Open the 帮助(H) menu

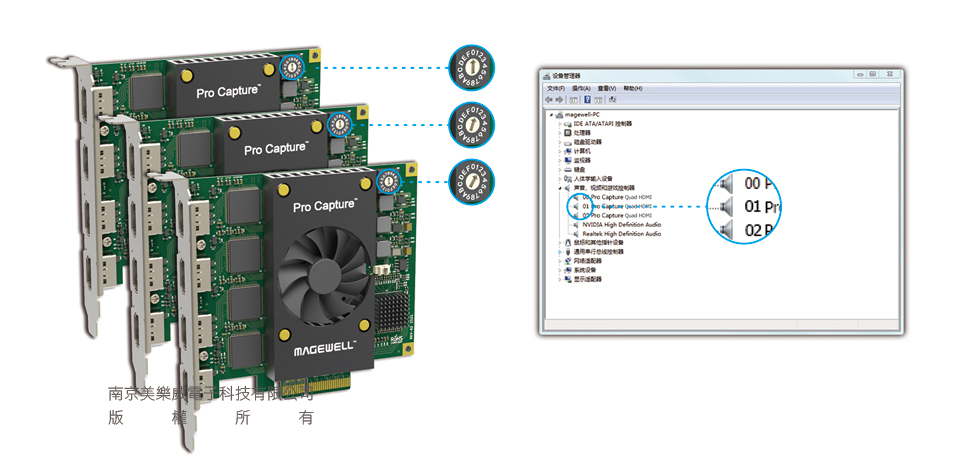(631, 88)
